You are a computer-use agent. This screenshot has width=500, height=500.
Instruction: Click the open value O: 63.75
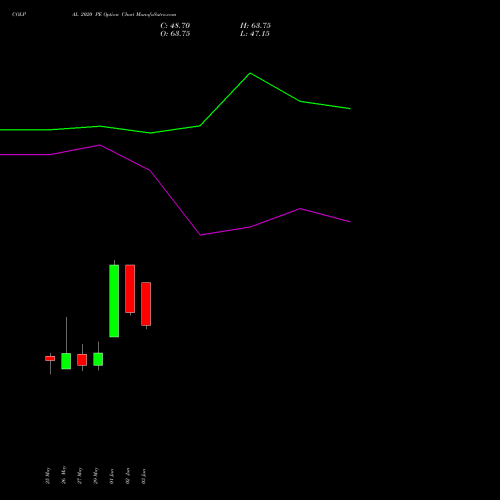(175, 34)
